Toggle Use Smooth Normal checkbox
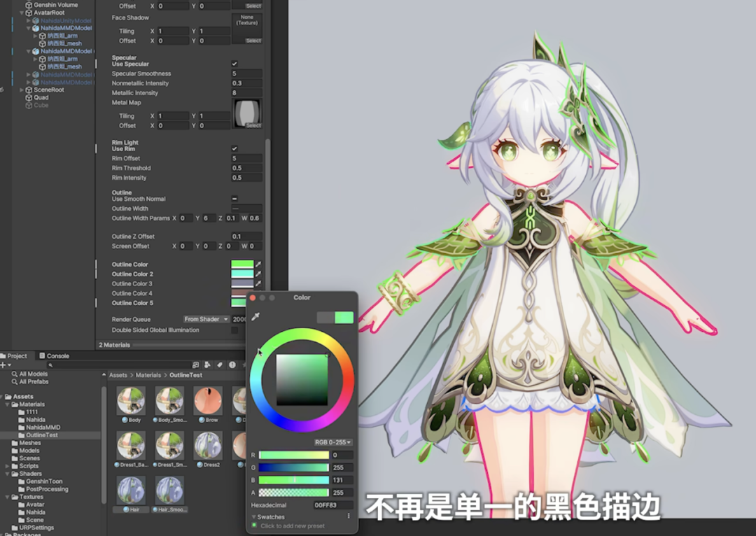 (x=234, y=199)
